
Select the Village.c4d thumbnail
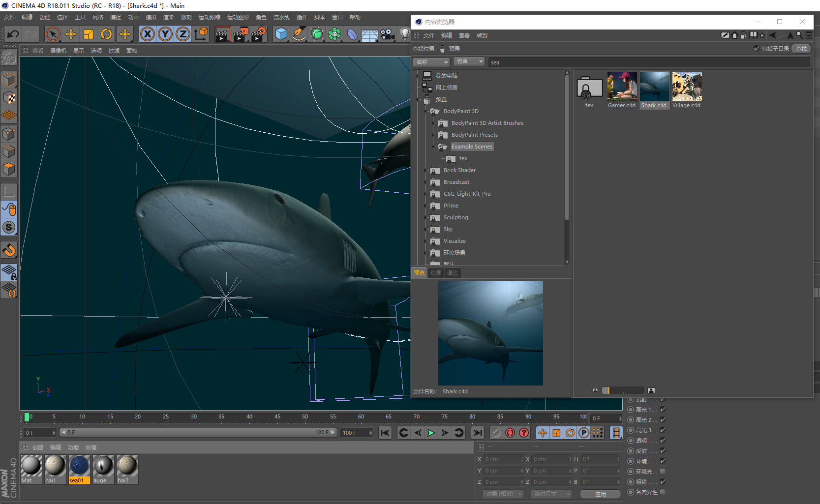pyautogui.click(x=687, y=90)
